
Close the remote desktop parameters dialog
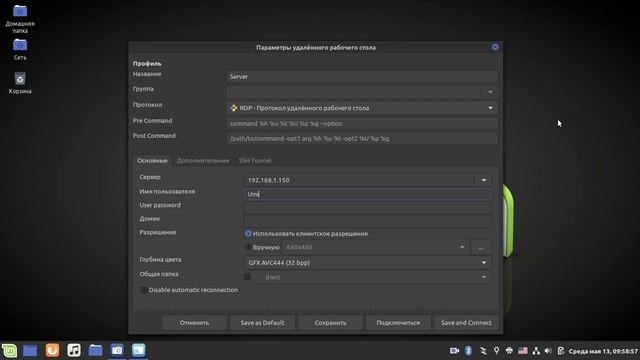point(495,47)
